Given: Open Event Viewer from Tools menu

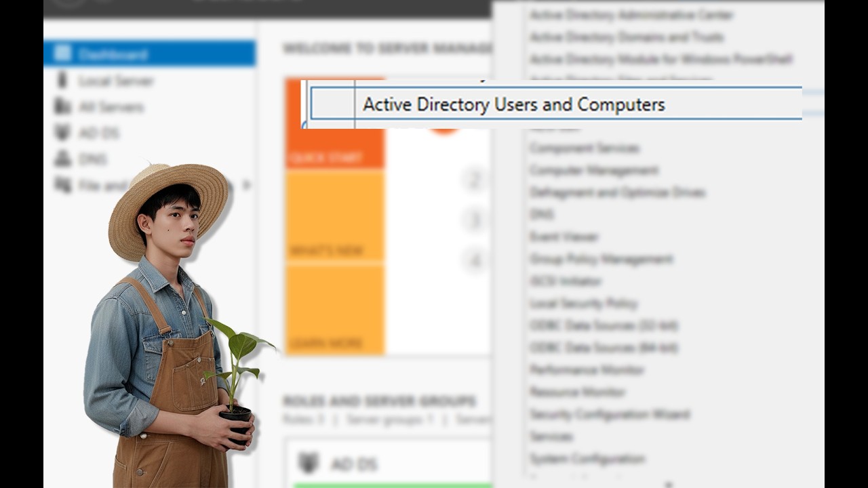Looking at the screenshot, I should tap(564, 237).
